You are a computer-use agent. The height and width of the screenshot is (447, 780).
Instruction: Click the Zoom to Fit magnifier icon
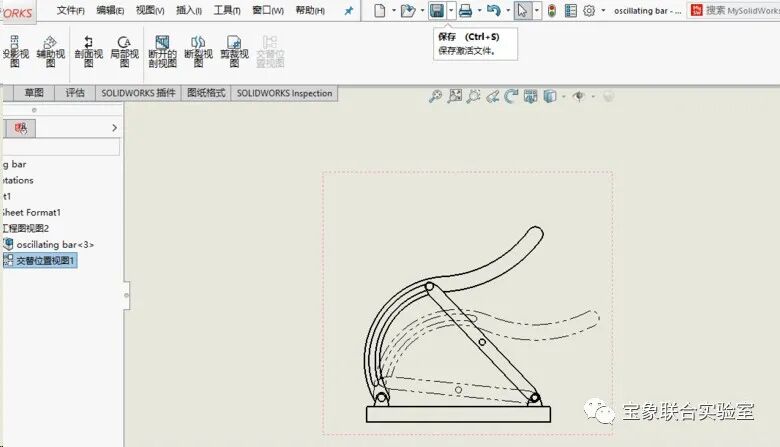435,96
